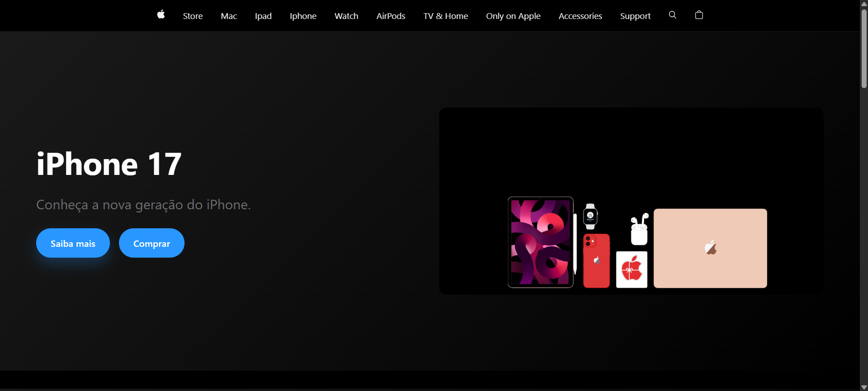Screen dimensions: 868x391
Task: Click the 'Conheça a nova geração do iPhone.' text
Action: [143, 205]
